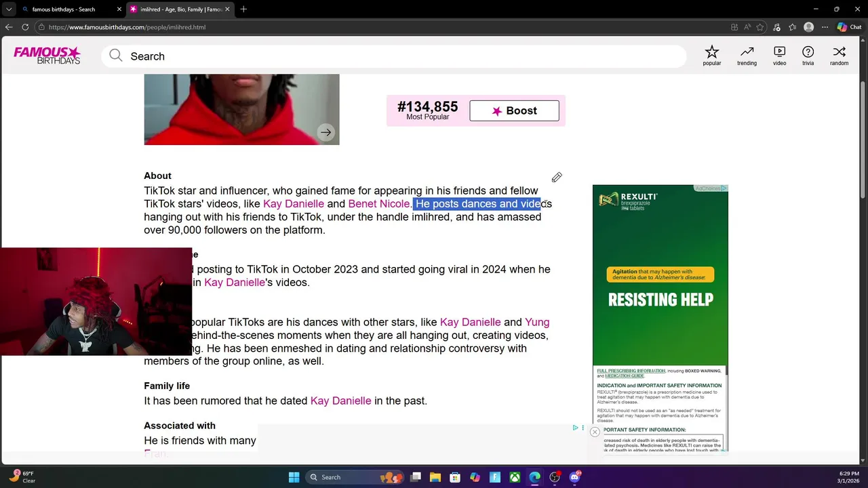Image resolution: width=868 pixels, height=488 pixels.
Task: Open the trivia question mark icon
Action: coord(808,56)
